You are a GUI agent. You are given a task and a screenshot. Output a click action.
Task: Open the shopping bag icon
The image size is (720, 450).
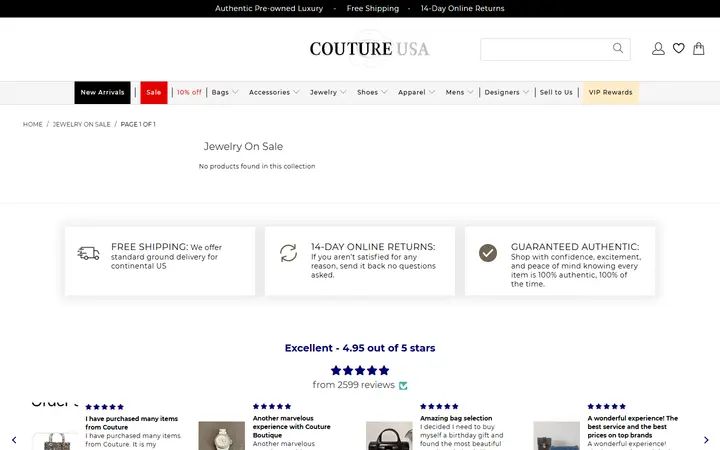698,48
